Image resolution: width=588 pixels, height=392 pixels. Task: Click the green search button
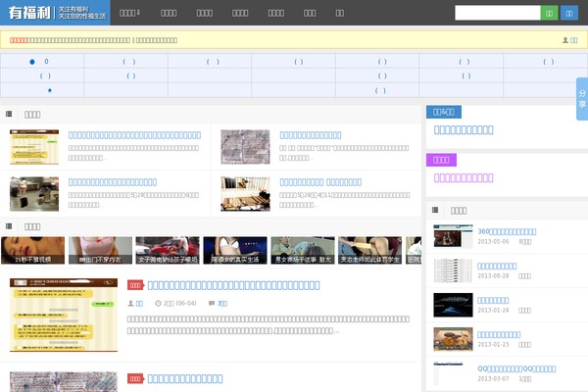point(549,13)
